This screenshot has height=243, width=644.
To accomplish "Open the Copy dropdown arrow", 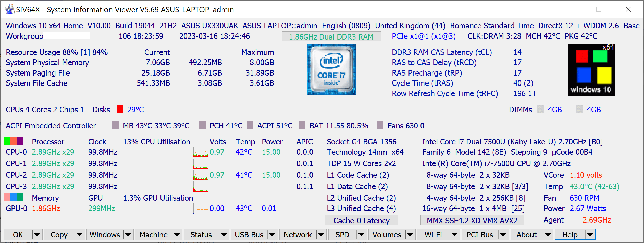I will point(79,235).
